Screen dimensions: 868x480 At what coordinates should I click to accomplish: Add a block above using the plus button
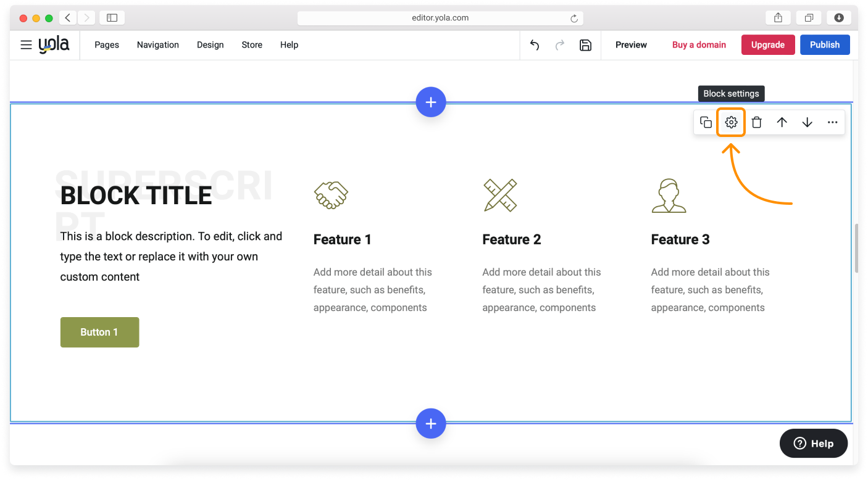(x=431, y=102)
